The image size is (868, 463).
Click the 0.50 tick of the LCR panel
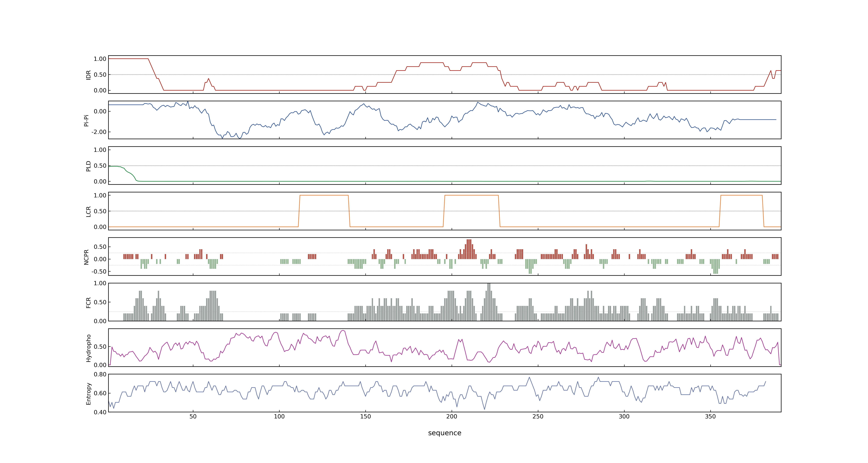[x=100, y=211]
